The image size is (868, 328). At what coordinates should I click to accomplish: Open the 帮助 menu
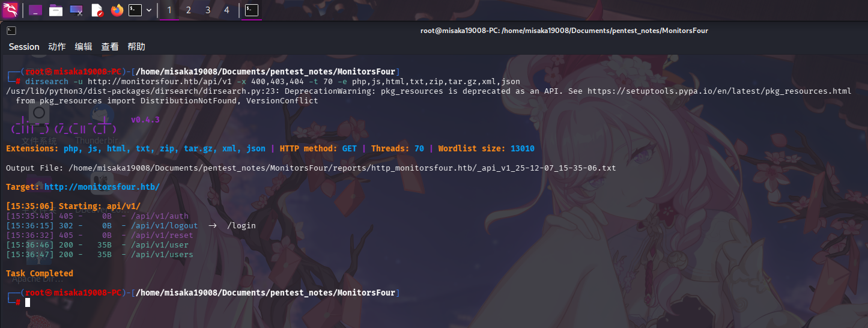[136, 47]
